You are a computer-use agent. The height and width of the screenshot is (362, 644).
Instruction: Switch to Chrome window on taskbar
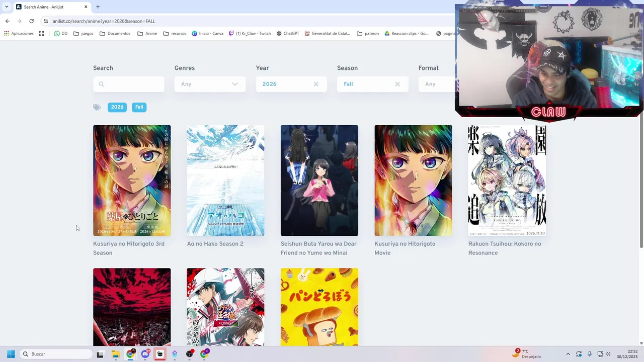[130, 354]
